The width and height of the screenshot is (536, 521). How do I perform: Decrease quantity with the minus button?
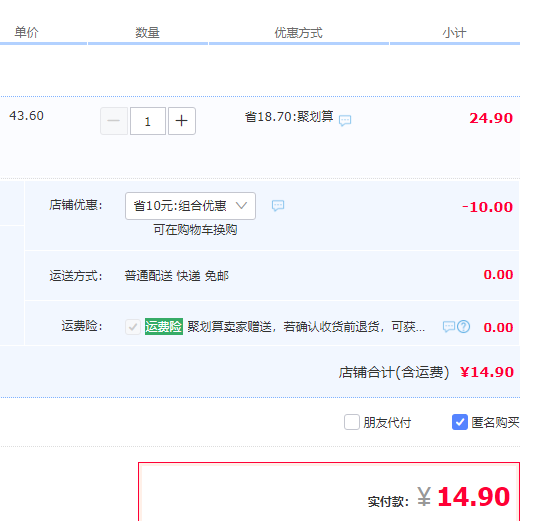click(x=114, y=121)
